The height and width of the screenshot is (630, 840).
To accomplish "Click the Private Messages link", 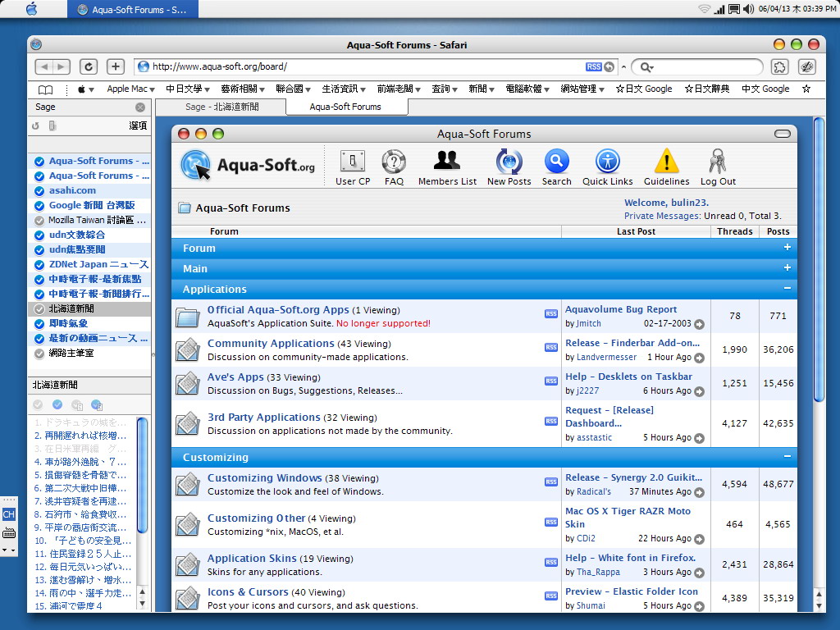I will point(662,216).
